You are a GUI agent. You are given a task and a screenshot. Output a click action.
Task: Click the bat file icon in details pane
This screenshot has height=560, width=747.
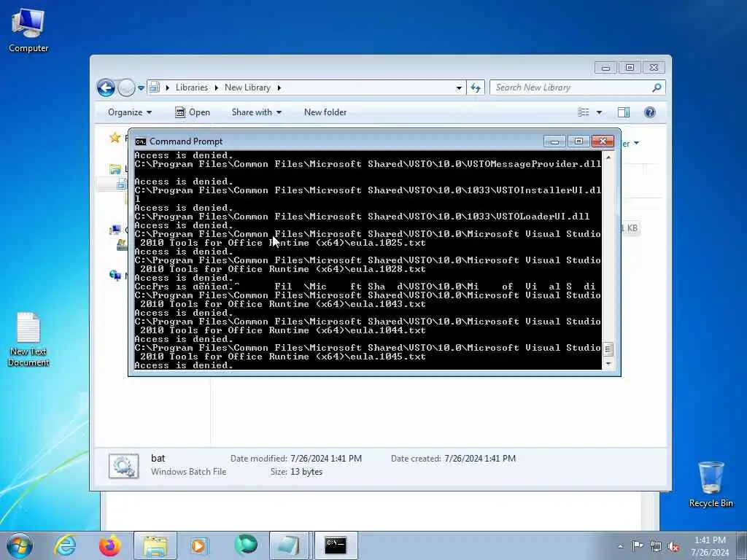(x=124, y=466)
